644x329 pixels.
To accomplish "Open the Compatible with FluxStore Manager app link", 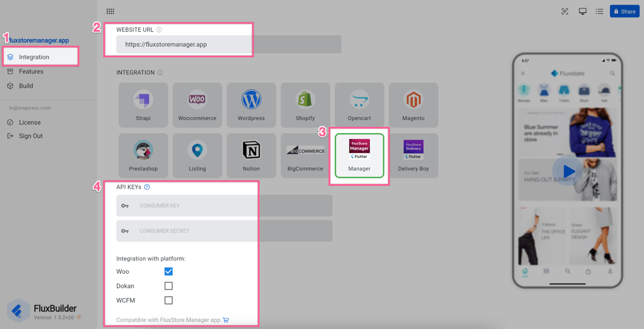I will (168, 320).
